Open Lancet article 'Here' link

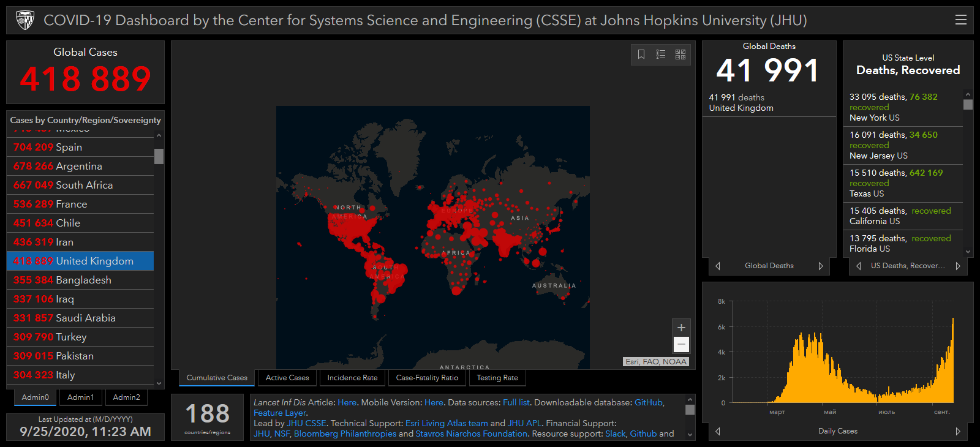click(347, 402)
